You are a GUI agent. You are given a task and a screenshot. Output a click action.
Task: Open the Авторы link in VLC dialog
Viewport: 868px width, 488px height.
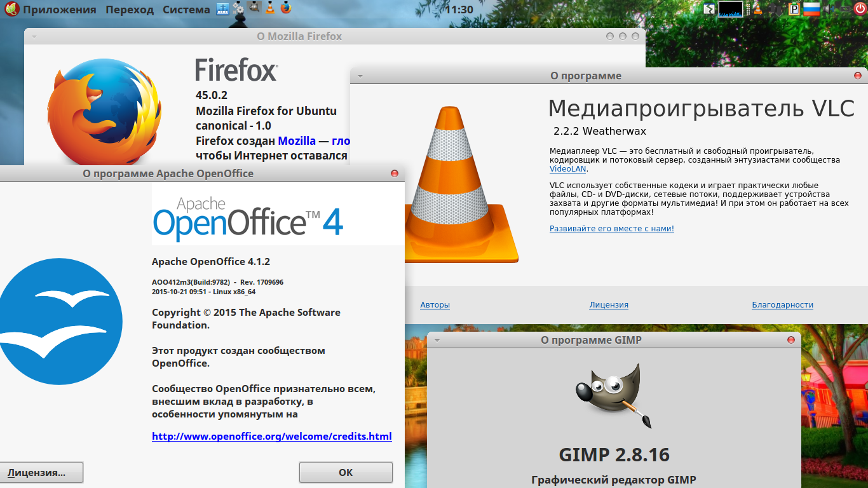pos(435,305)
